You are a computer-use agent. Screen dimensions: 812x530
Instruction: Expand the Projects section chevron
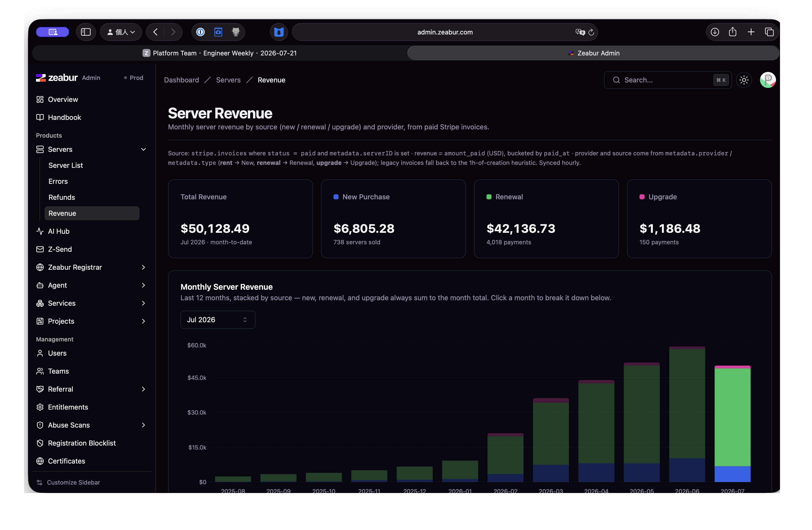[x=144, y=321]
